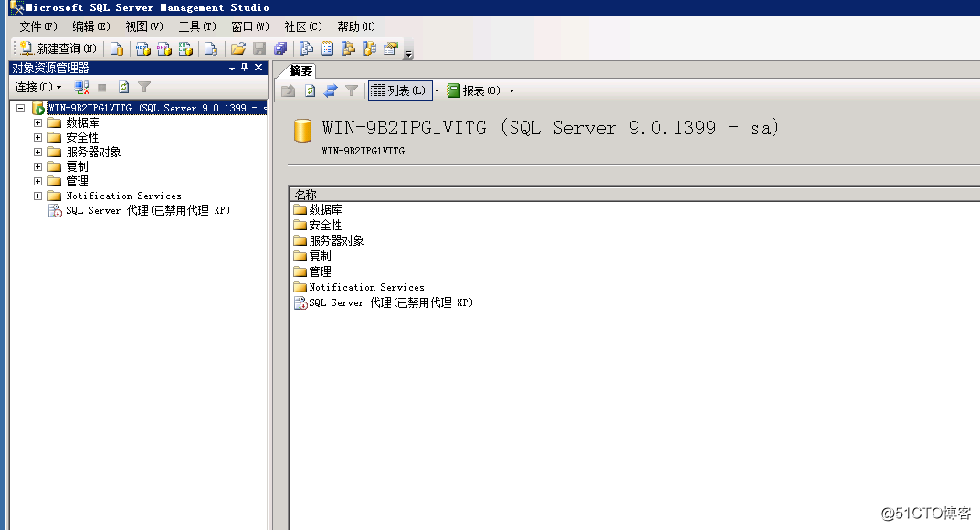The width and height of the screenshot is (980, 530).
Task: Click the Analysis Services DMX Query icon
Action: coord(164,48)
